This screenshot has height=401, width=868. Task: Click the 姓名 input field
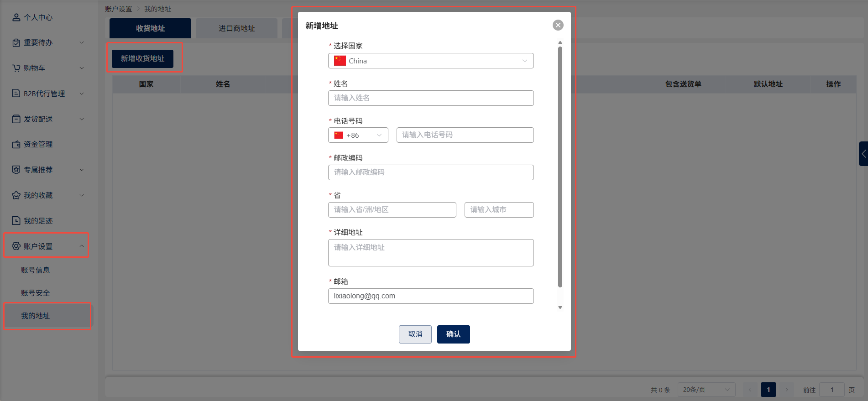(431, 98)
